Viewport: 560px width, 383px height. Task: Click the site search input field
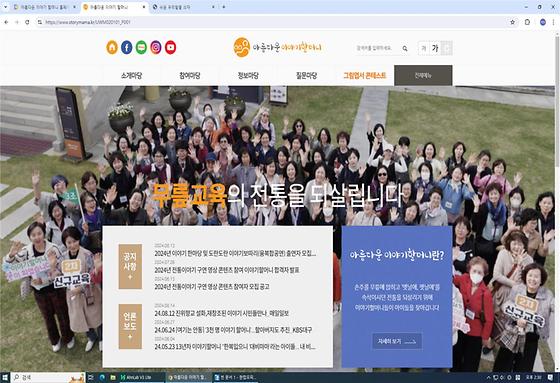click(377, 48)
